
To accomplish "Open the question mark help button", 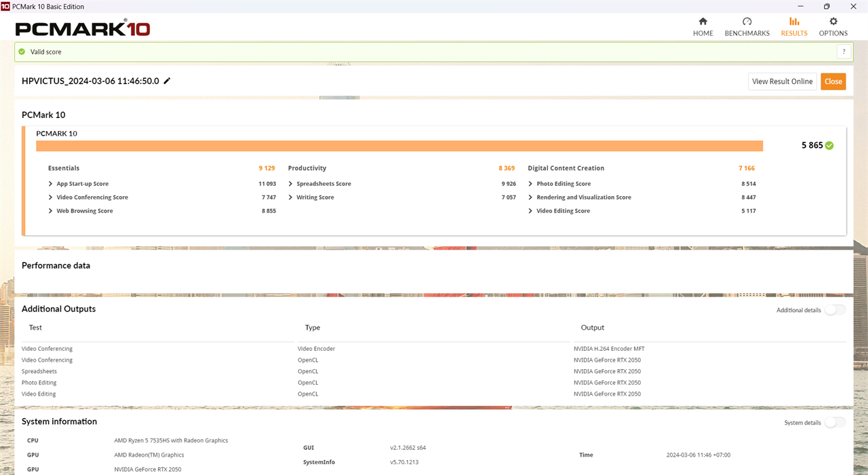I will click(844, 52).
